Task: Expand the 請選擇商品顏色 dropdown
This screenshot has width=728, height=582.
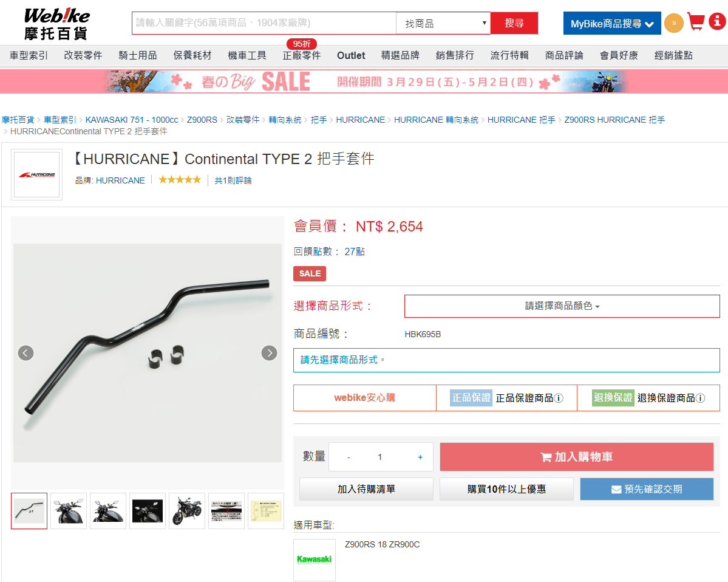Action: [x=562, y=306]
